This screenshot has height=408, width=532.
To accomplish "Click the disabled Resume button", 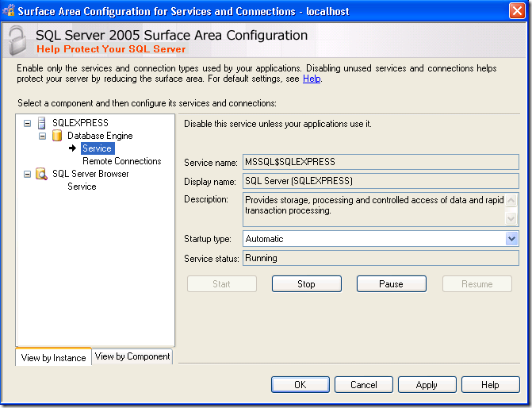I will click(477, 284).
